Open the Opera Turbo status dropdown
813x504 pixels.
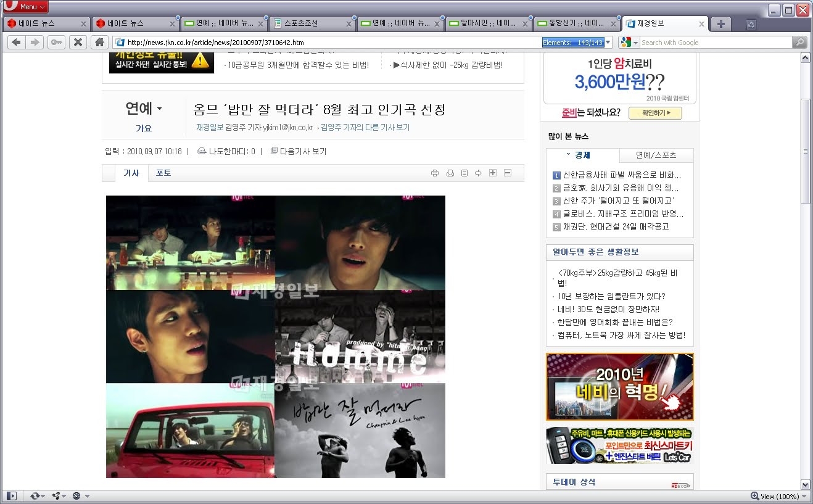click(x=81, y=496)
